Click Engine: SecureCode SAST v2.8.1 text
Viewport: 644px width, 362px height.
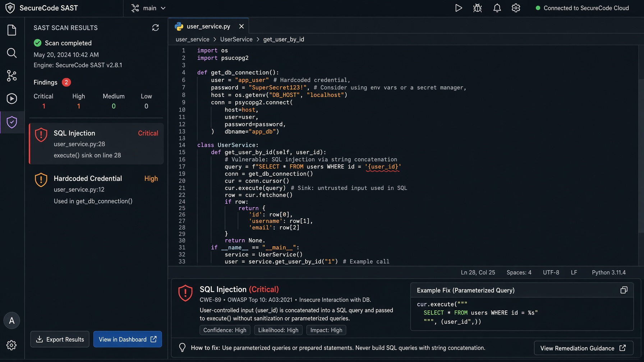click(78, 65)
